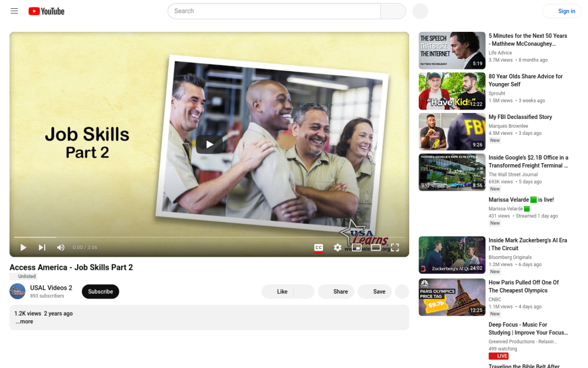
Task: Play video with center play overlay
Action: pyautogui.click(x=209, y=144)
